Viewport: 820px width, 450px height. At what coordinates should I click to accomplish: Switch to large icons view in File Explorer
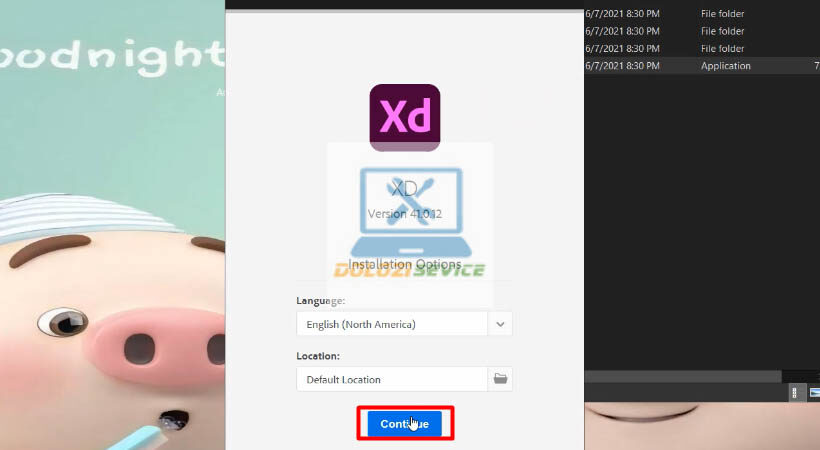click(814, 393)
